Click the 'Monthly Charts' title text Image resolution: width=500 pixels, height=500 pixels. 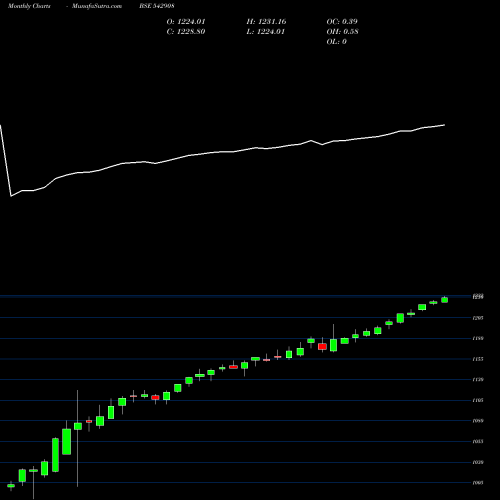(29, 6)
